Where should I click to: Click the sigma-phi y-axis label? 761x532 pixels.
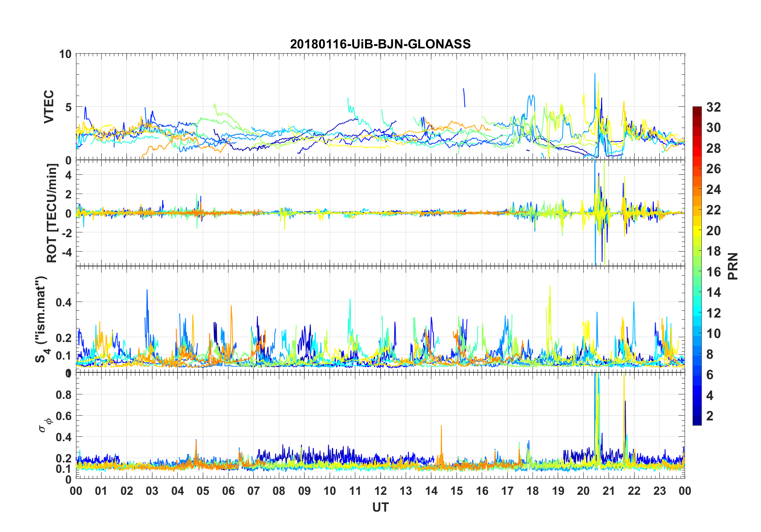click(x=45, y=425)
